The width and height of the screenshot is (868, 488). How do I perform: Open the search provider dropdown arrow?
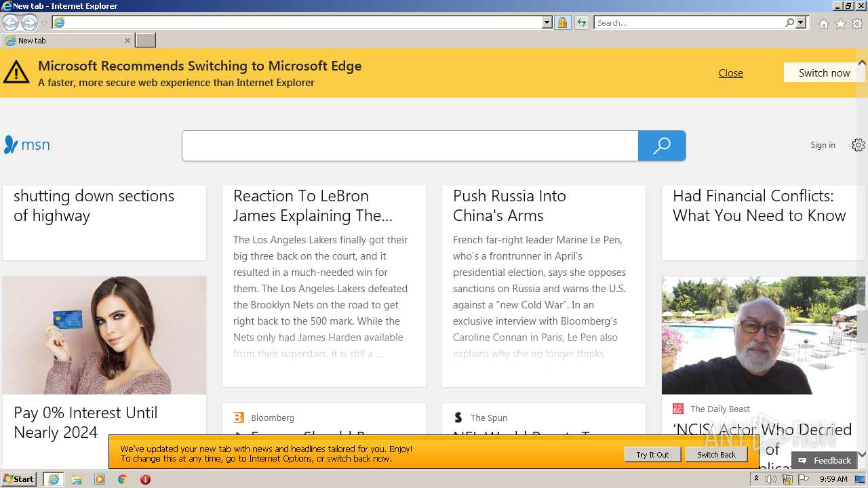pos(801,23)
